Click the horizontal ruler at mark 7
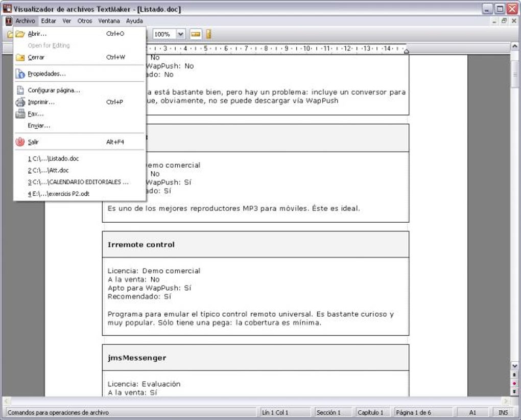The width and height of the screenshot is (521, 420). (246, 49)
